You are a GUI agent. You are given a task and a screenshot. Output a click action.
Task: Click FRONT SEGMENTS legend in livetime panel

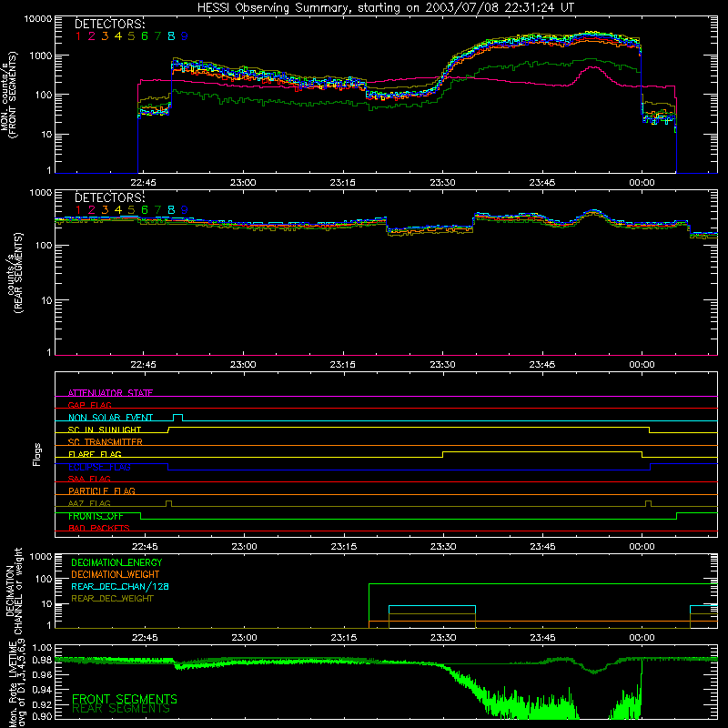[x=125, y=699]
